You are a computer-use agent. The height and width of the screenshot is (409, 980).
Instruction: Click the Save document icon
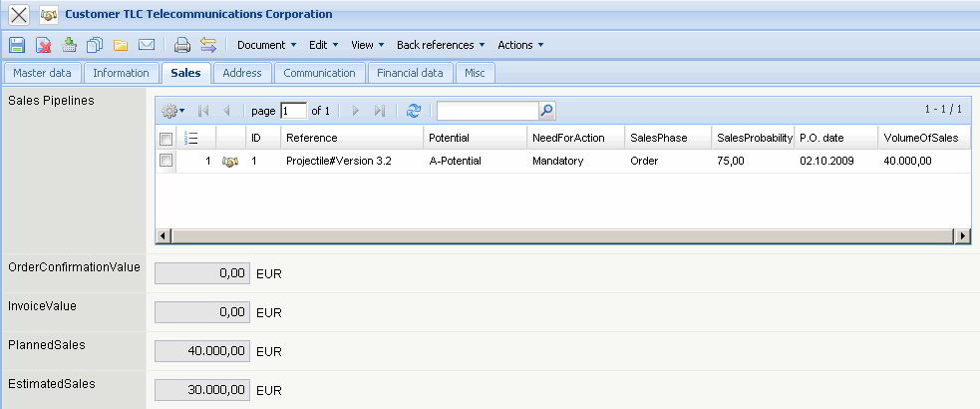16,45
